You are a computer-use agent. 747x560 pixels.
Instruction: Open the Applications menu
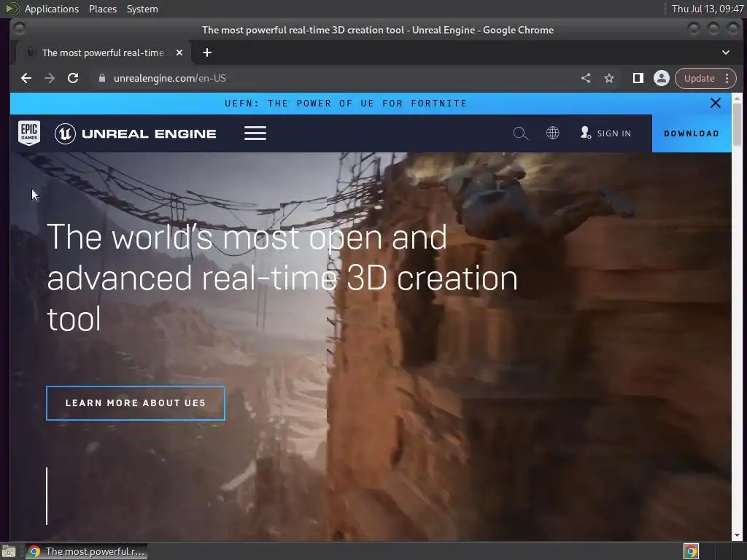(52, 9)
